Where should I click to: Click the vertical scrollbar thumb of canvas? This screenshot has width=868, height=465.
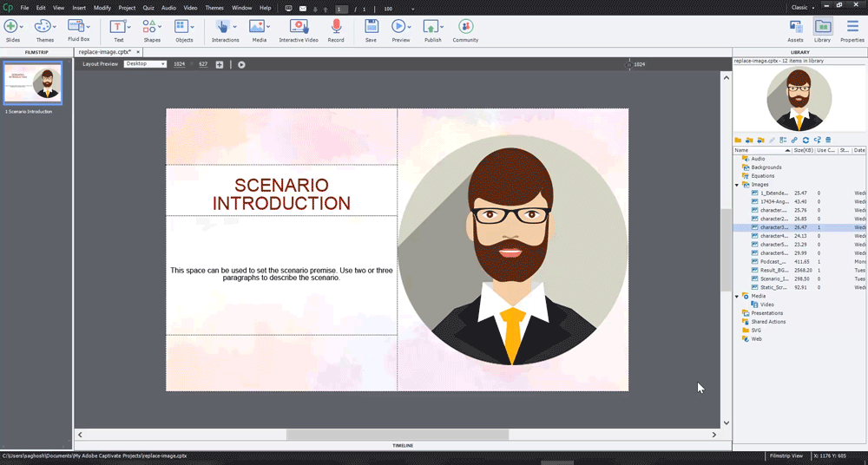point(727,250)
